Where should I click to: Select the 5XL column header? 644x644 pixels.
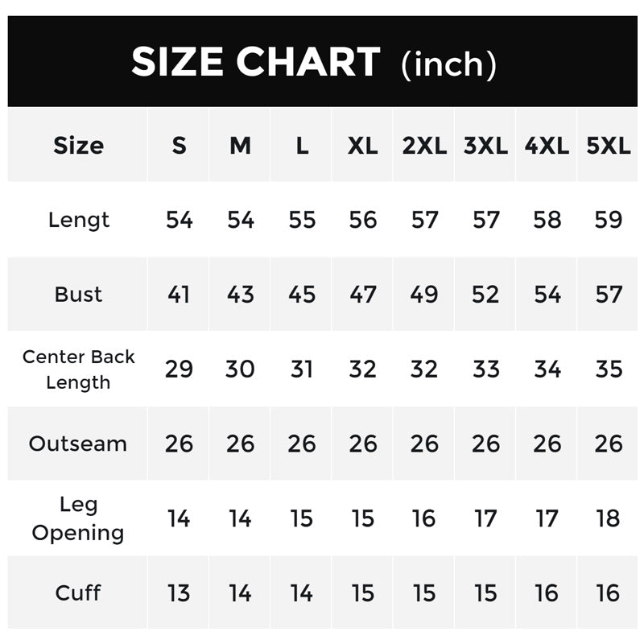tap(609, 146)
